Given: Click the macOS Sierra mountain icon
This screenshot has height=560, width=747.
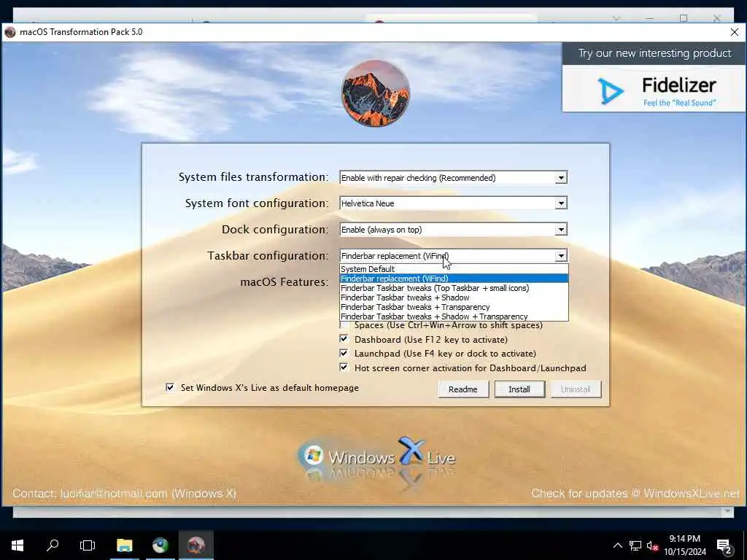Looking at the screenshot, I should 376,93.
